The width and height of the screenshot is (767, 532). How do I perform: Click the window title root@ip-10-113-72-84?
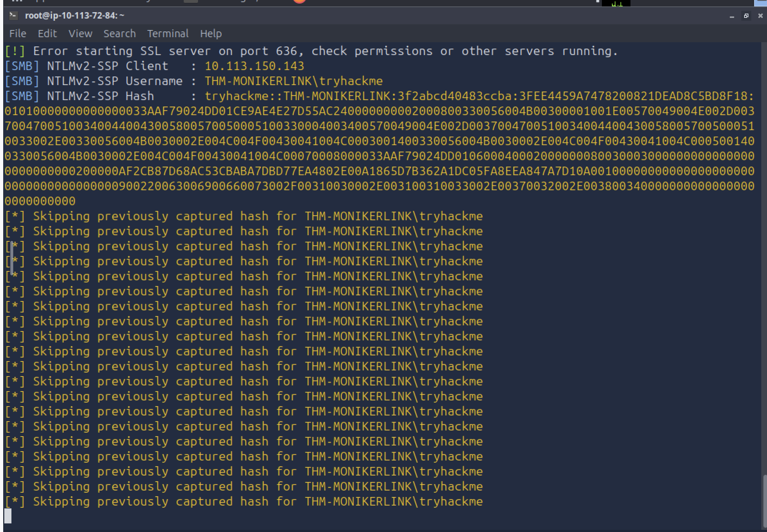(x=75, y=16)
